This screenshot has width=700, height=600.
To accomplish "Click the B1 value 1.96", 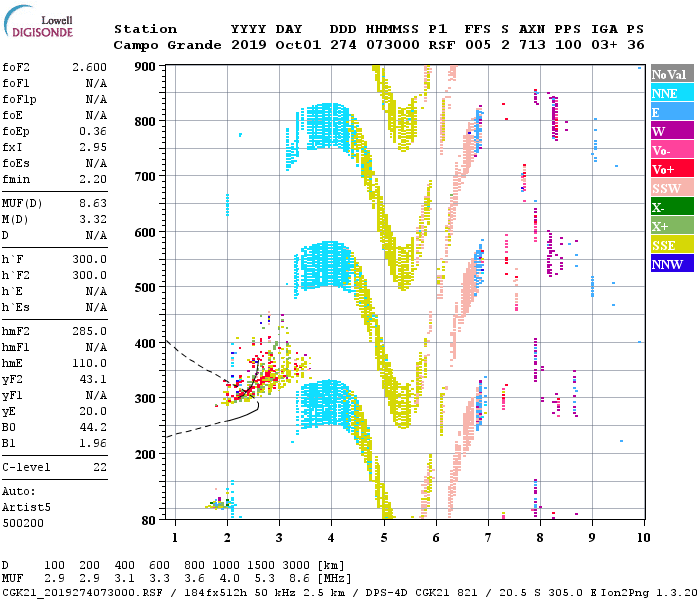I will 93,443.
